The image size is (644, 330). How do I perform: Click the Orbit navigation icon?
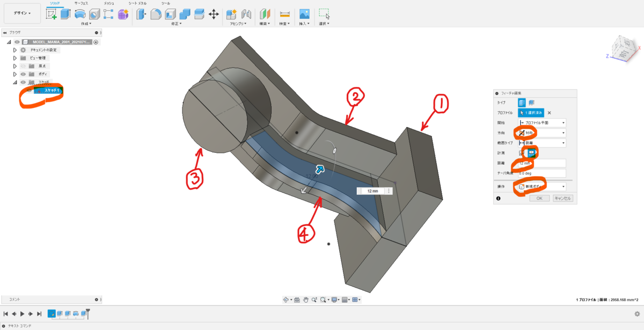(287, 300)
